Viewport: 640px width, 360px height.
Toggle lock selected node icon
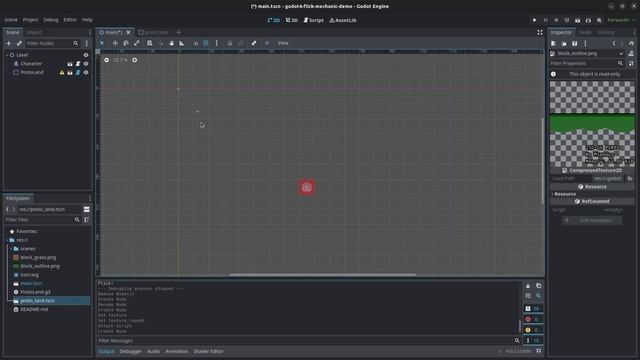pyautogui.click(x=230, y=43)
